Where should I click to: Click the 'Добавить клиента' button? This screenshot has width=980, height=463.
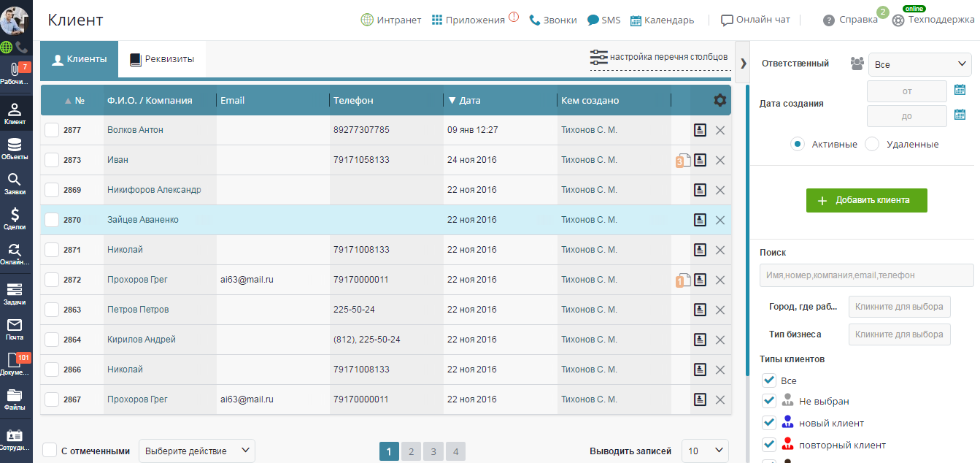pos(867,200)
